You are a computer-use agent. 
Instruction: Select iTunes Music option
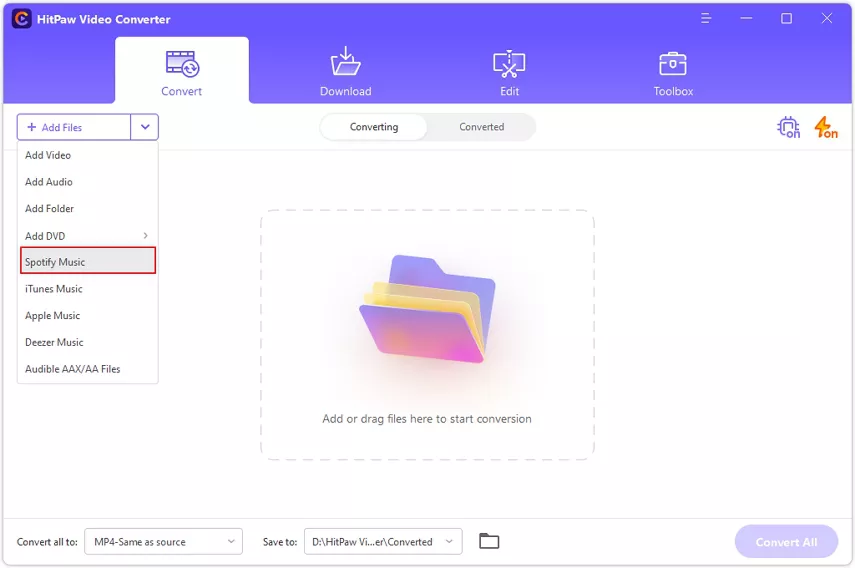tap(88, 289)
